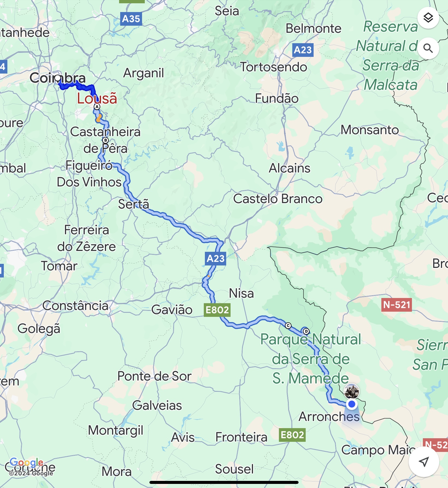The width and height of the screenshot is (448, 488).
Task: Tap the A35 highway shield
Action: (x=131, y=19)
